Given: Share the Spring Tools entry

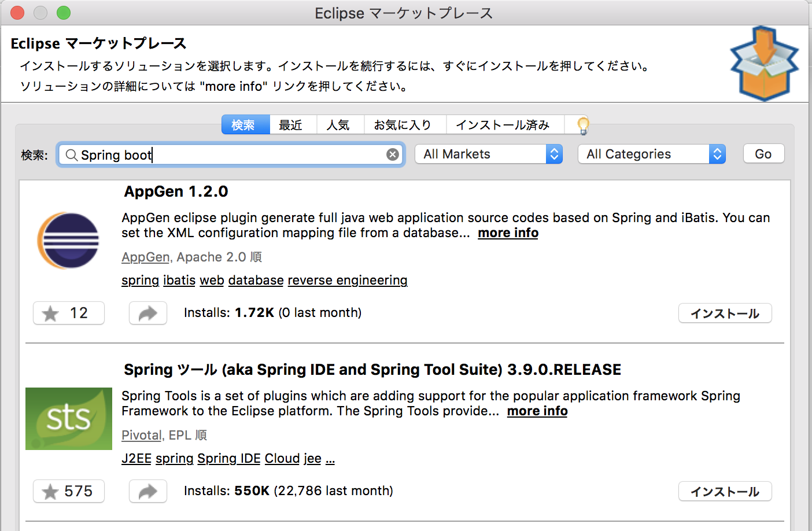Looking at the screenshot, I should point(148,491).
